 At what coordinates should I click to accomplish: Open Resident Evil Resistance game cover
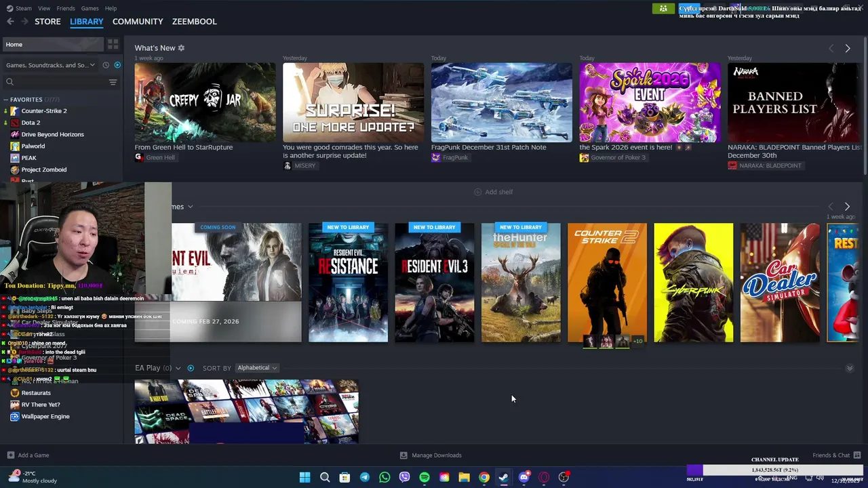pyautogui.click(x=348, y=283)
